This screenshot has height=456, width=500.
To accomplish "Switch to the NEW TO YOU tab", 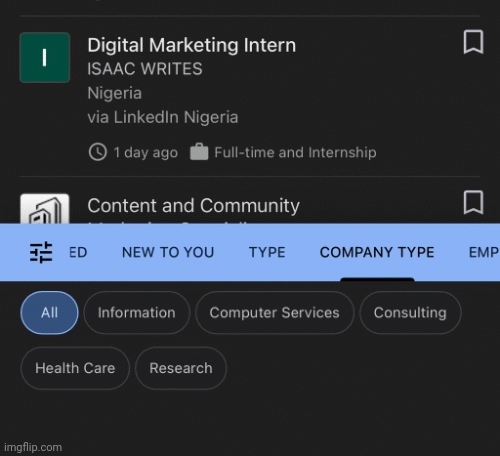I will 168,252.
